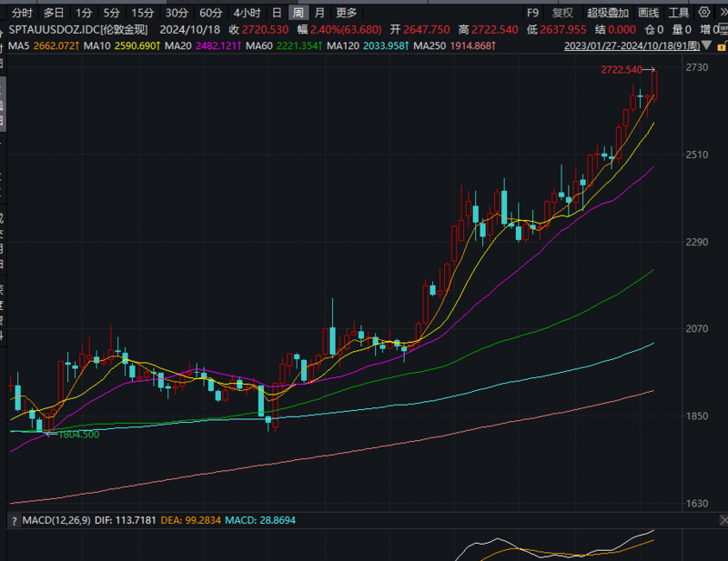Click the 2722.540 high price marker
728x561 pixels.
622,70
